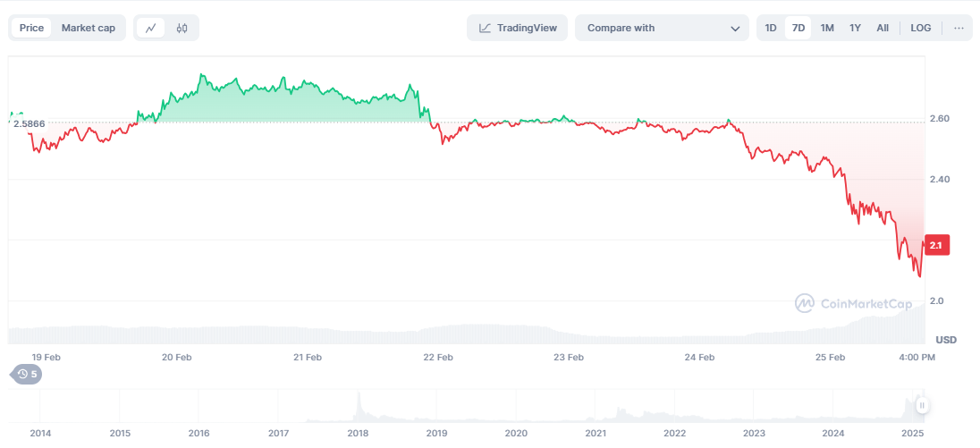
Task: Click the red 2.1 current price tag
Action: pyautogui.click(x=936, y=245)
